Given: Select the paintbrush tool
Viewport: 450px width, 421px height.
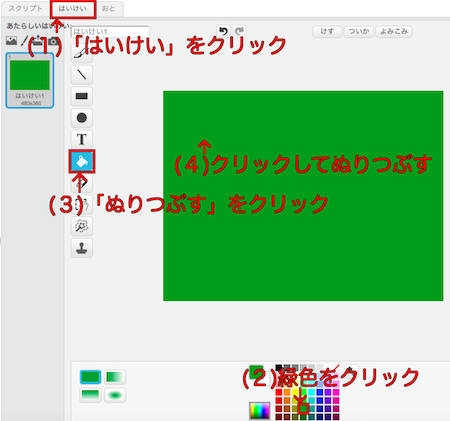Looking at the screenshot, I should (x=82, y=53).
